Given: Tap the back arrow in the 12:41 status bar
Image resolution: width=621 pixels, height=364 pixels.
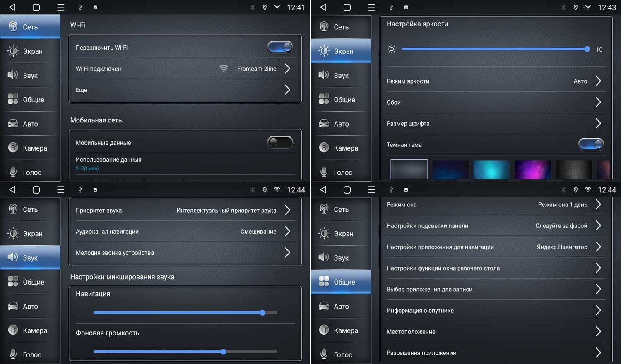Looking at the screenshot, I should point(12,7).
